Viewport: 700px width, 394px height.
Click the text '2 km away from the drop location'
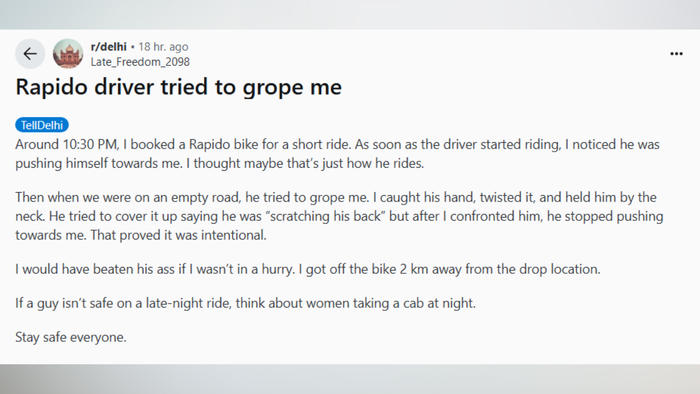[500, 270]
